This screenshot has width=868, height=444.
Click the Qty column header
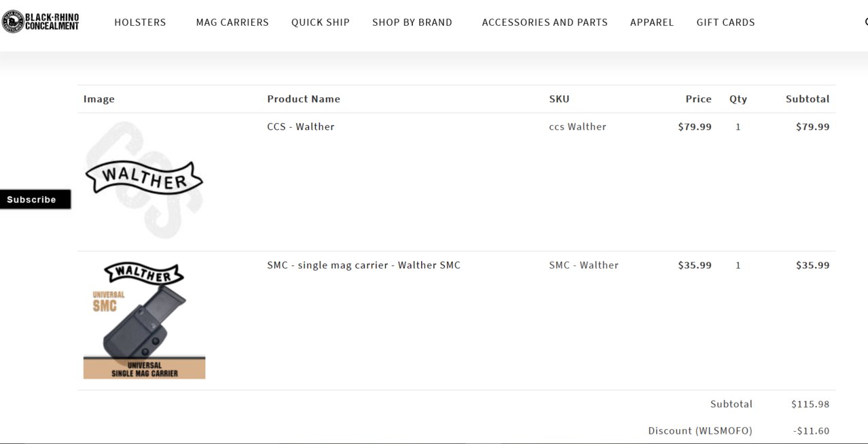pos(738,99)
